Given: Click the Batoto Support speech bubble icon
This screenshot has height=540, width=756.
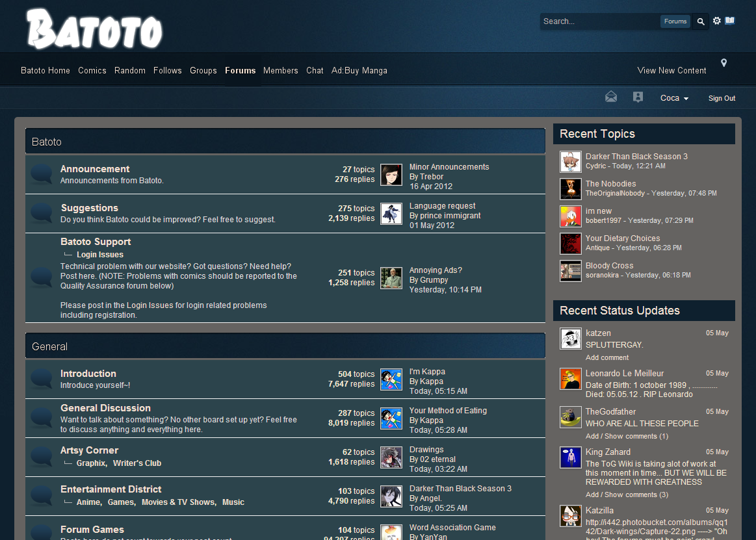Looking at the screenshot, I should click(x=42, y=277).
